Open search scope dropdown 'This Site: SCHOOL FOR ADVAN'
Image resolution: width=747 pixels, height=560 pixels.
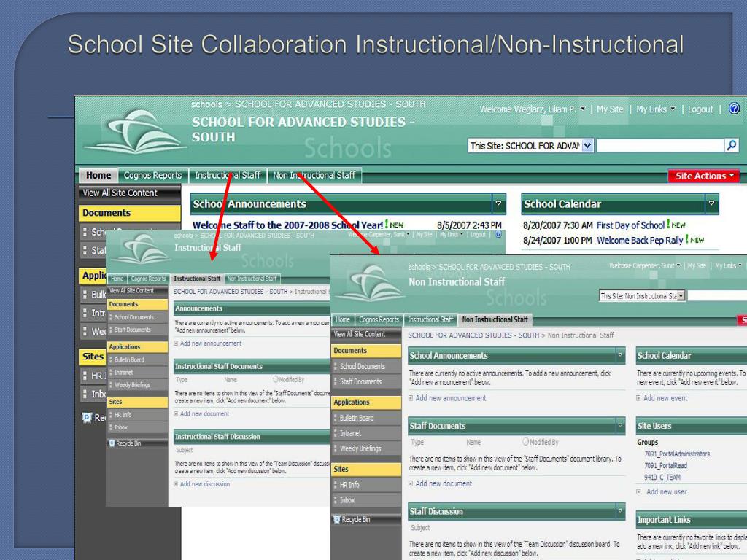pos(587,145)
